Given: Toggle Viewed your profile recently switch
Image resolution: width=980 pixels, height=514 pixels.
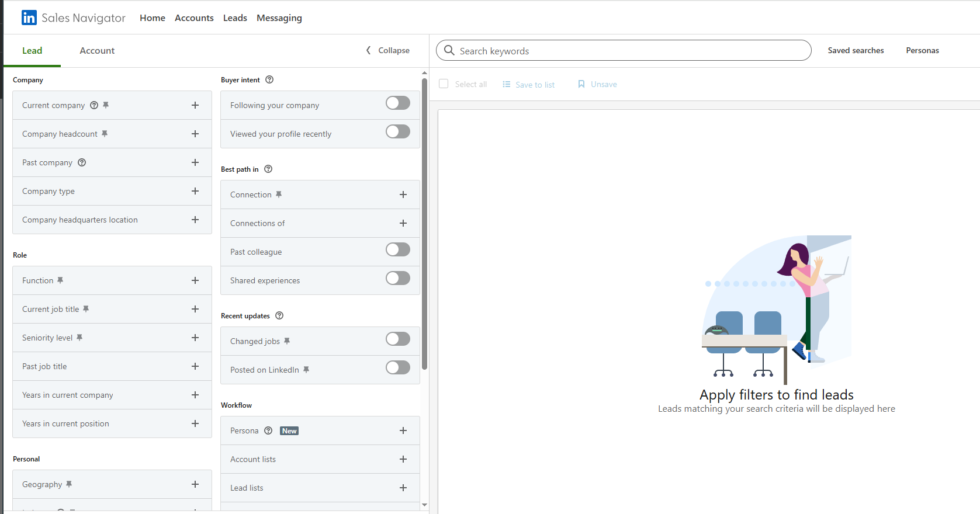Looking at the screenshot, I should [x=398, y=132].
